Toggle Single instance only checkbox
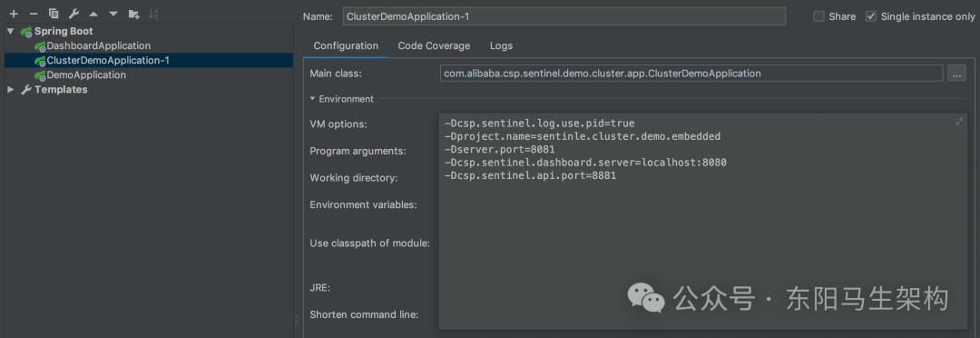The height and width of the screenshot is (338, 980). coord(870,17)
